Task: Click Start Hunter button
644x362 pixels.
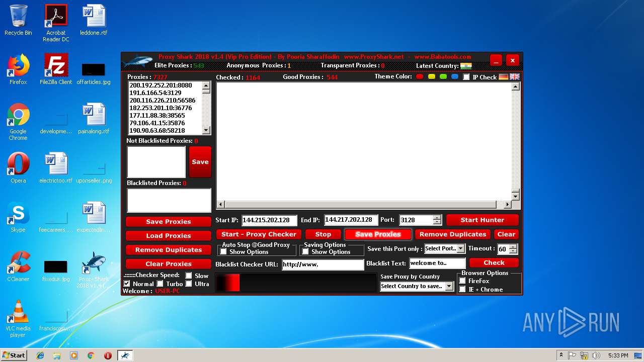Action: (482, 220)
